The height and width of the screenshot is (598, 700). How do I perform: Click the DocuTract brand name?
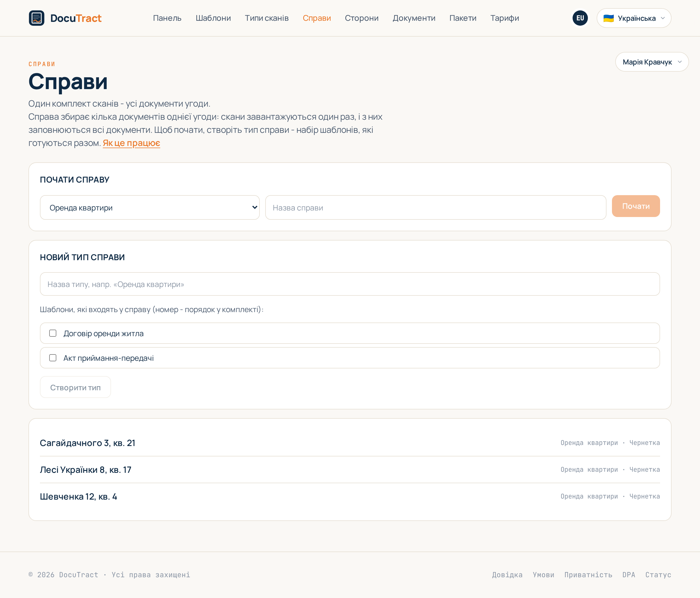click(76, 18)
